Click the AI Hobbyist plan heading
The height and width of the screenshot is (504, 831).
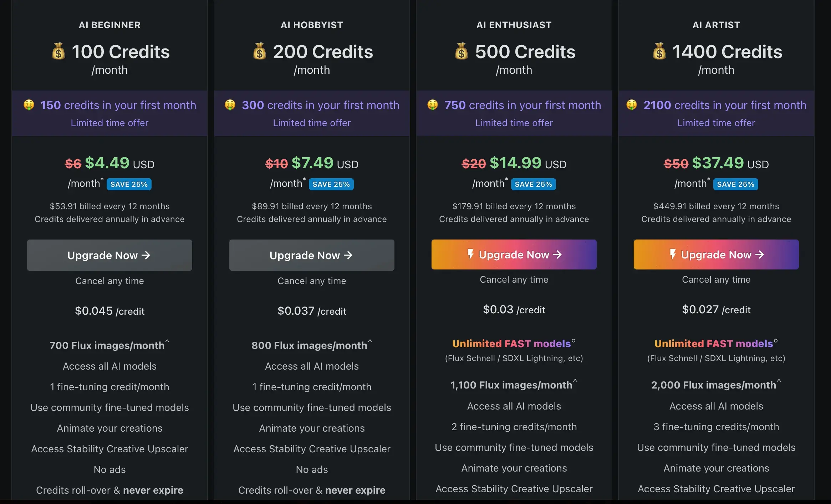click(x=312, y=25)
